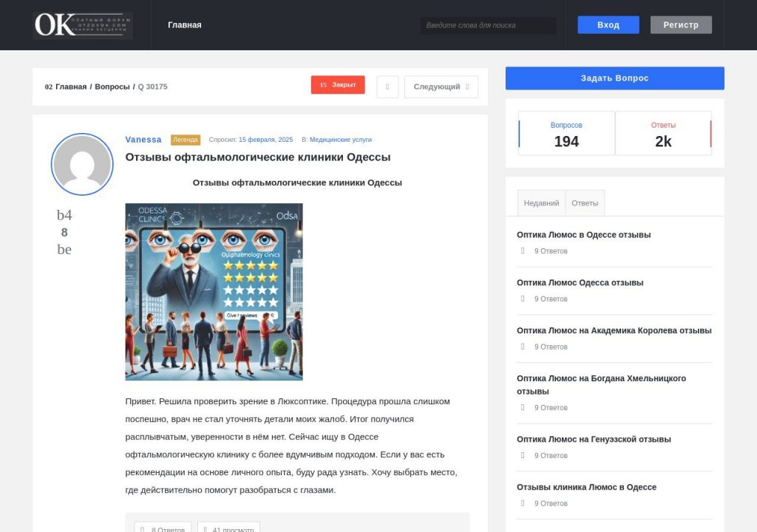
Task: Go to the Следующий question
Action: 441,86
